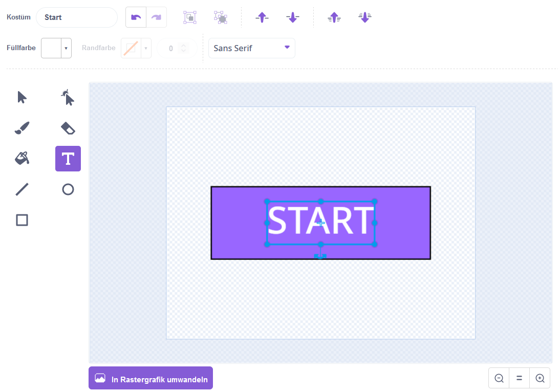Viewport: 560px width, 392px height.
Task: Click the white Füllfarbe color swatch
Action: pyautogui.click(x=51, y=48)
